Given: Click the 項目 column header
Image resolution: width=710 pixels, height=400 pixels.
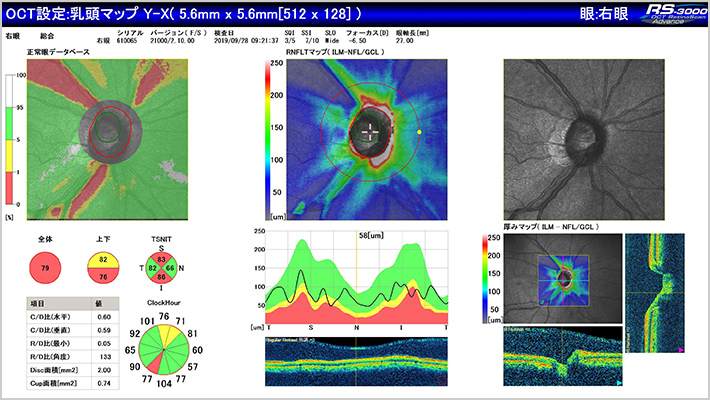Looking at the screenshot, I should [60, 304].
